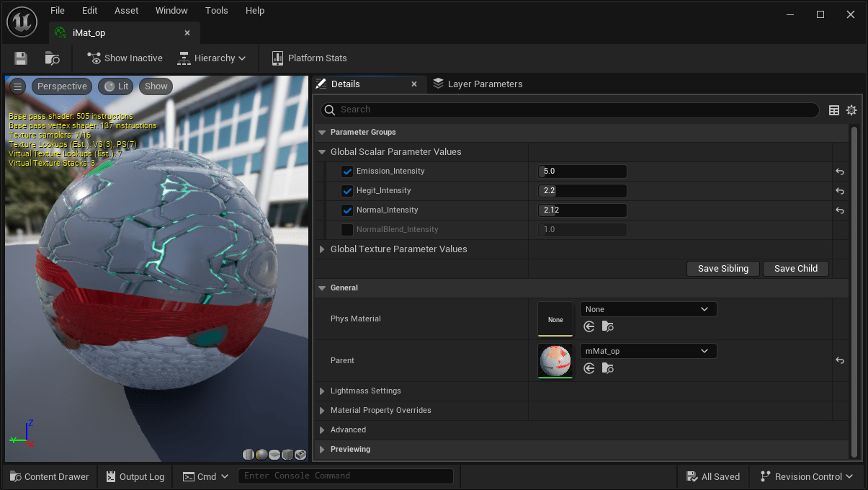Click the Emission_Intensity value field 5.0
This screenshot has height=490, width=868.
coord(582,171)
